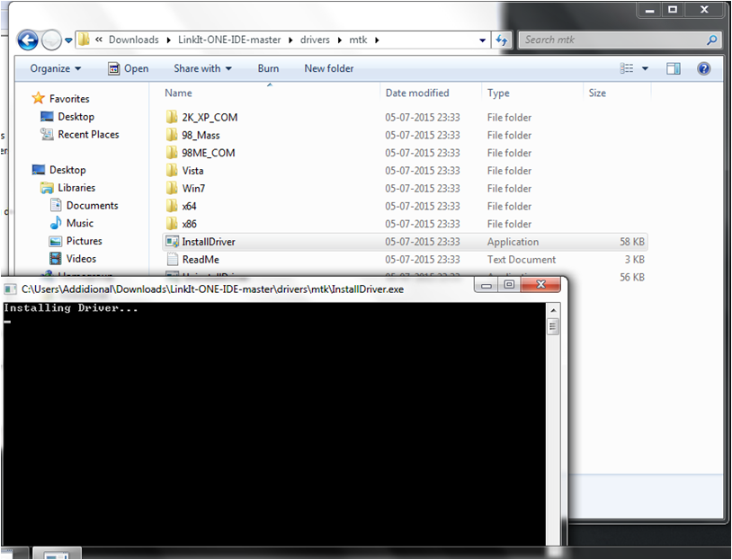Viewport: 732px width, 560px height.
Task: Change the view with views icon
Action: tap(627, 68)
